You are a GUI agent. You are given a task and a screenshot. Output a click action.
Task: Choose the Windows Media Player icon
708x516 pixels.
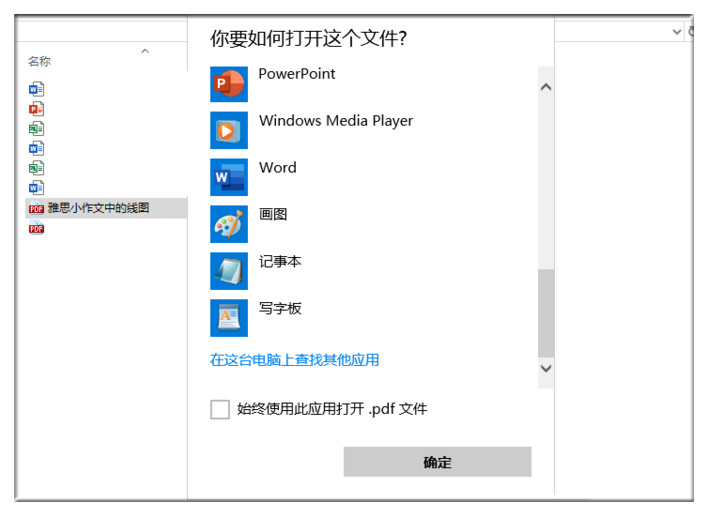point(229,130)
